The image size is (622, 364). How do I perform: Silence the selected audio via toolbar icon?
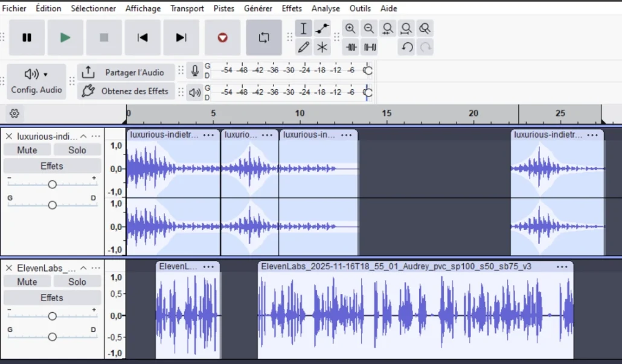point(369,47)
